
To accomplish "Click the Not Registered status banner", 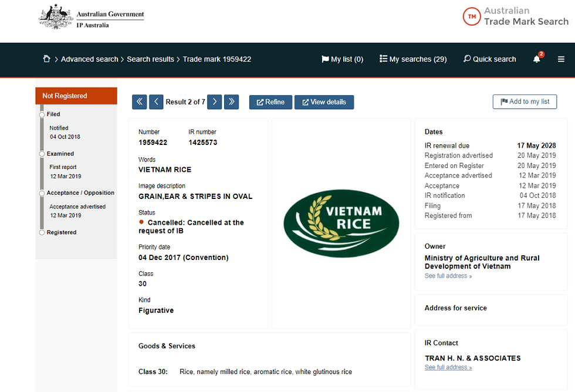I will coord(76,96).
